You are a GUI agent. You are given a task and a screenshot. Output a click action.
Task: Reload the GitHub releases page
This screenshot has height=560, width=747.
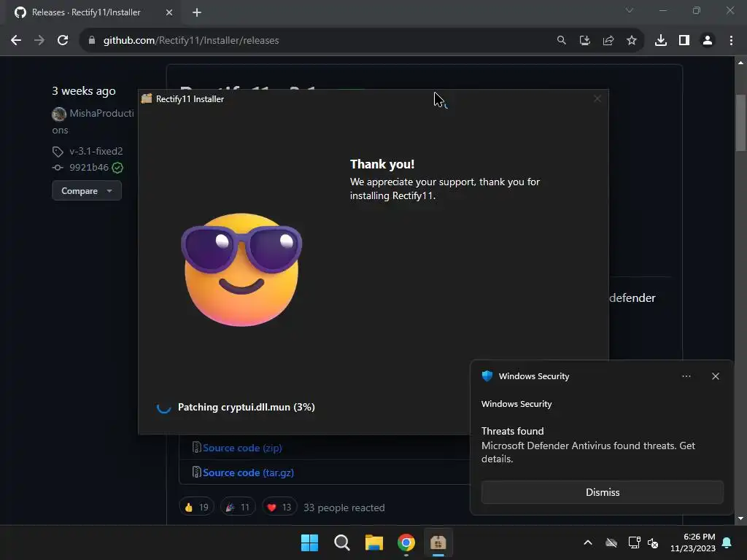[63, 41]
